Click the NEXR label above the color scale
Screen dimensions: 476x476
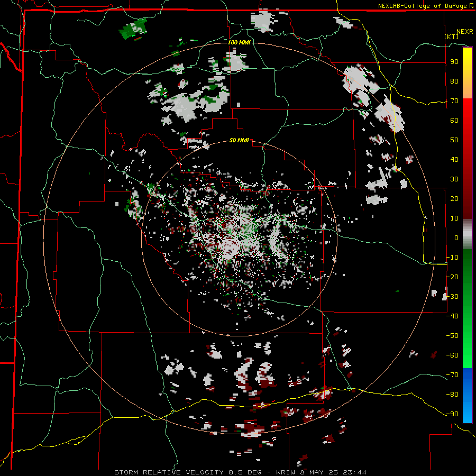(x=464, y=31)
